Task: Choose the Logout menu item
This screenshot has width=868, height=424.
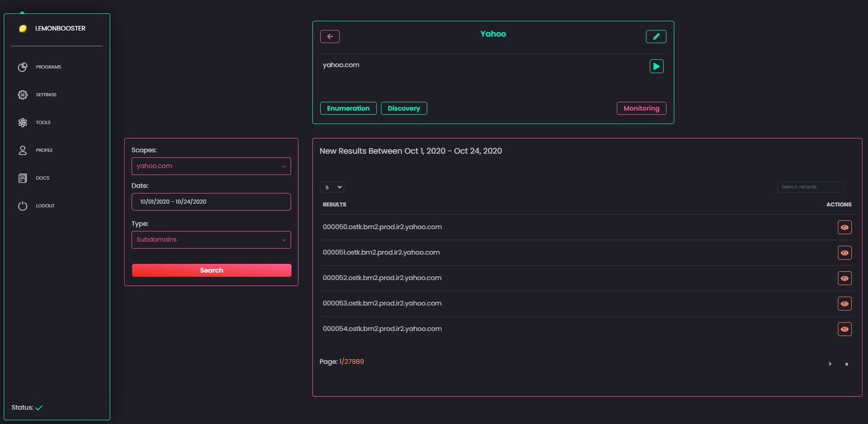Action: point(45,206)
